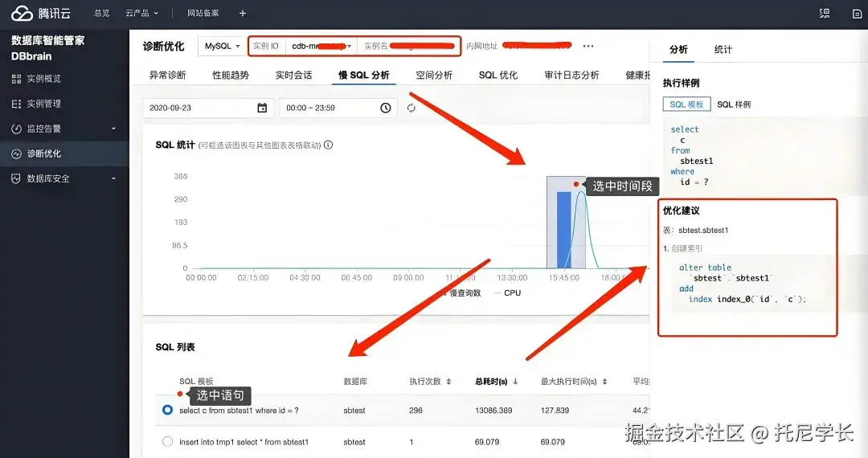The width and height of the screenshot is (868, 458).
Task: Open the MySQL database type dropdown
Action: point(222,46)
